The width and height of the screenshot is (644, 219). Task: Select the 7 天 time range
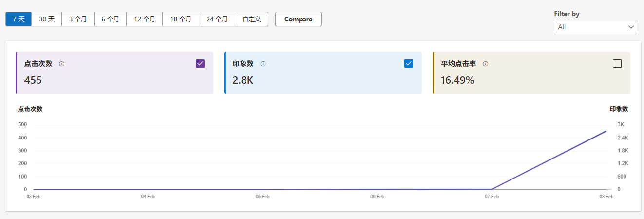coord(19,19)
